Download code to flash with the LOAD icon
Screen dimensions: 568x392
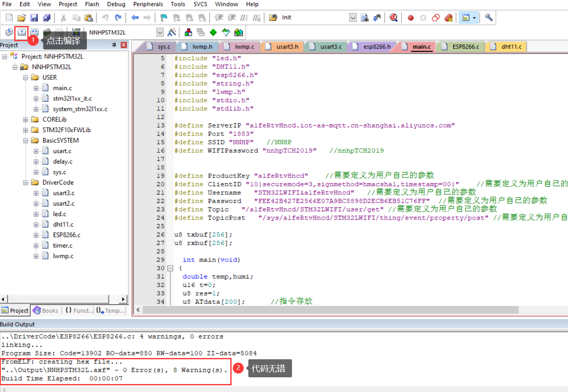click(x=76, y=31)
